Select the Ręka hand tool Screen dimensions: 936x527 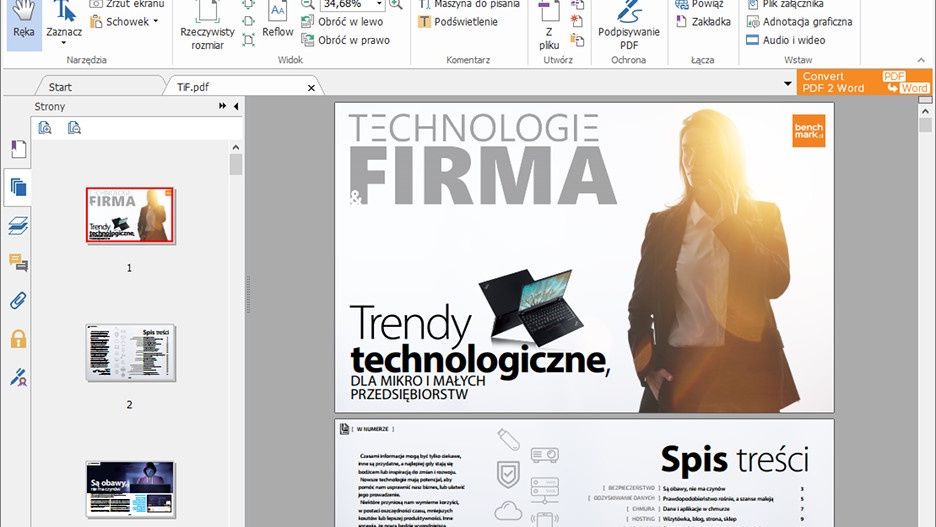coord(23,24)
